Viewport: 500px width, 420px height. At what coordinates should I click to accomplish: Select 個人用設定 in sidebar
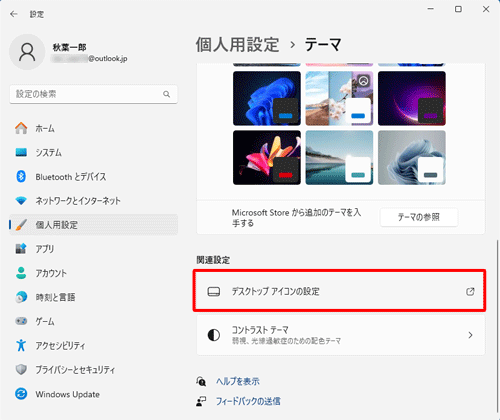[x=93, y=225]
